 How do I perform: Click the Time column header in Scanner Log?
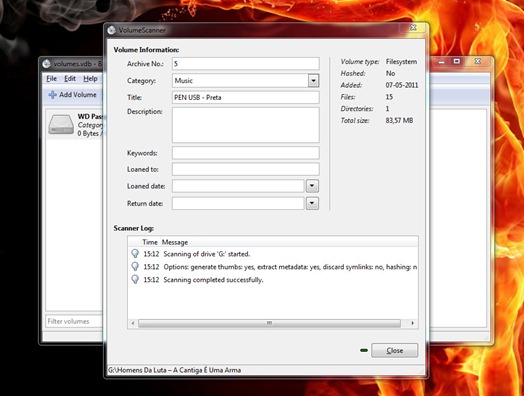click(150, 242)
